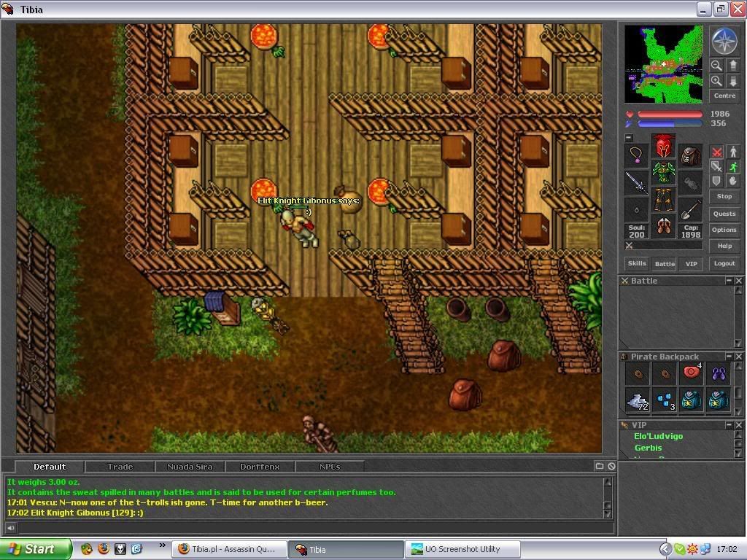Close the Pirate Backpack panel
The height and width of the screenshot is (560, 747).
point(738,357)
